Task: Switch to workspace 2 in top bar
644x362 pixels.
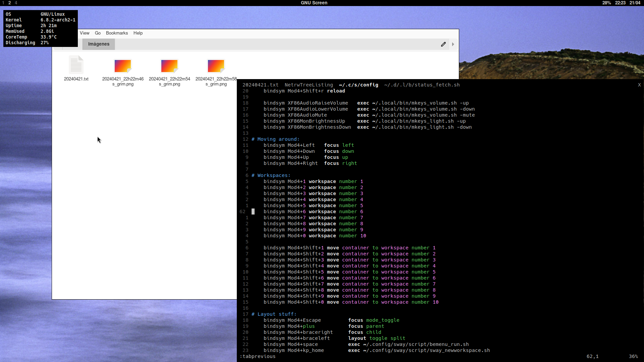Action: click(9, 3)
